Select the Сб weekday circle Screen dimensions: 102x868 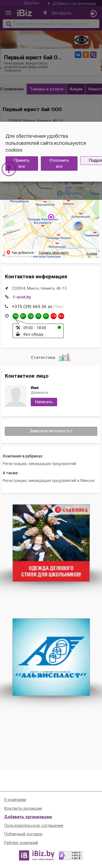click(54, 316)
